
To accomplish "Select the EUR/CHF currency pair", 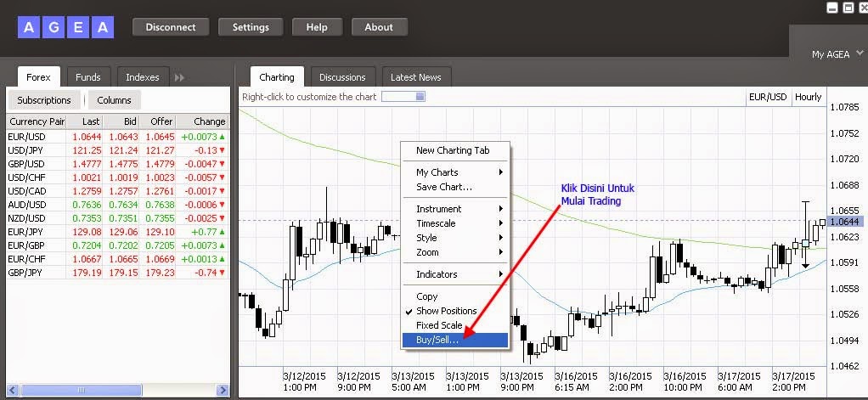I will [26, 259].
